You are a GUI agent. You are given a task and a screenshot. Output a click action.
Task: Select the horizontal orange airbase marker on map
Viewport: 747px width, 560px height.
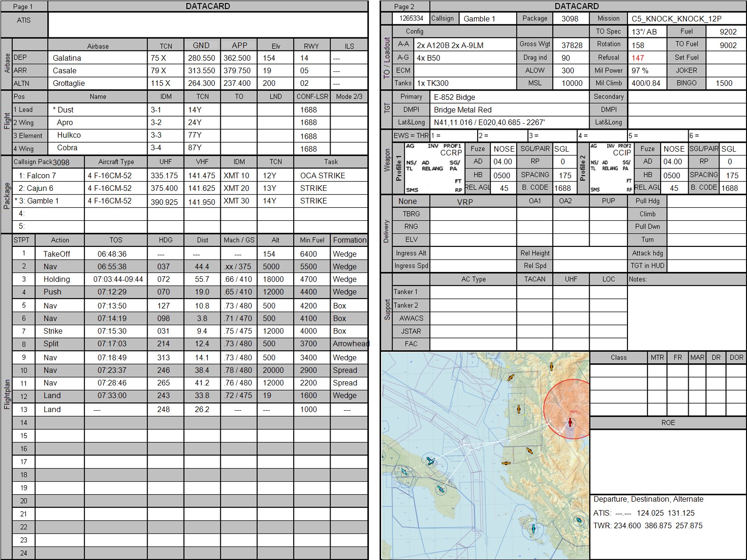pos(506,463)
